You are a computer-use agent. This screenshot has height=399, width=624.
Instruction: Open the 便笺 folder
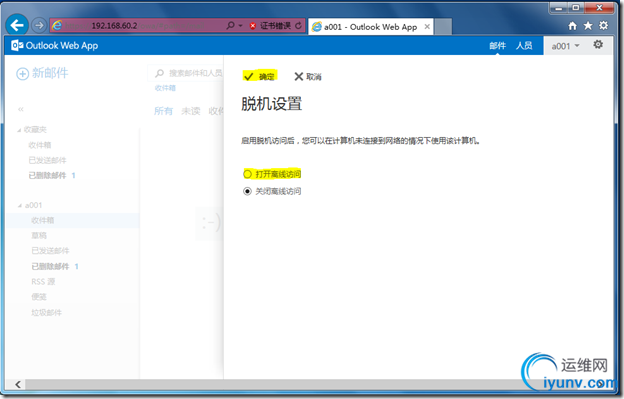coord(39,297)
